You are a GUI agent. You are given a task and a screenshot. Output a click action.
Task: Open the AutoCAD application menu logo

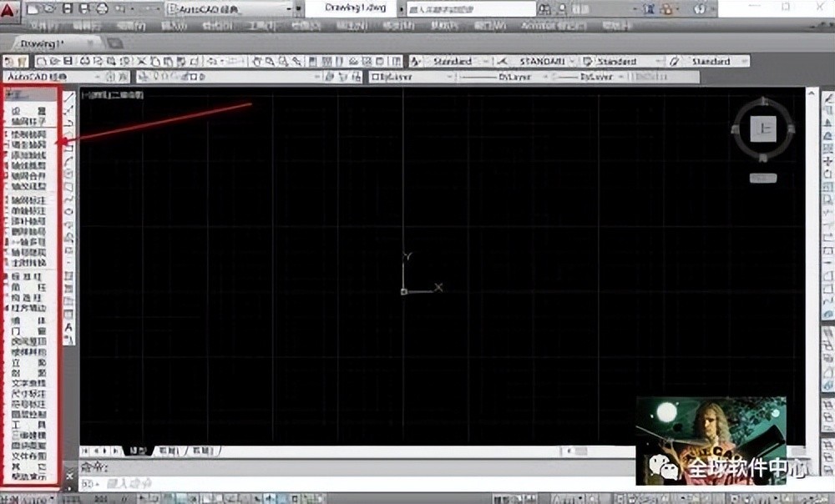pos(11,8)
